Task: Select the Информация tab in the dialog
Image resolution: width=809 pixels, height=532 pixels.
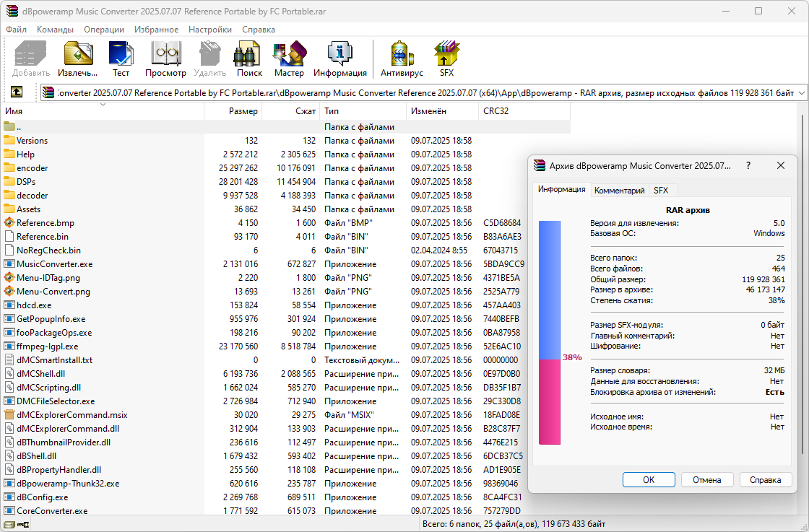Action: coord(561,189)
